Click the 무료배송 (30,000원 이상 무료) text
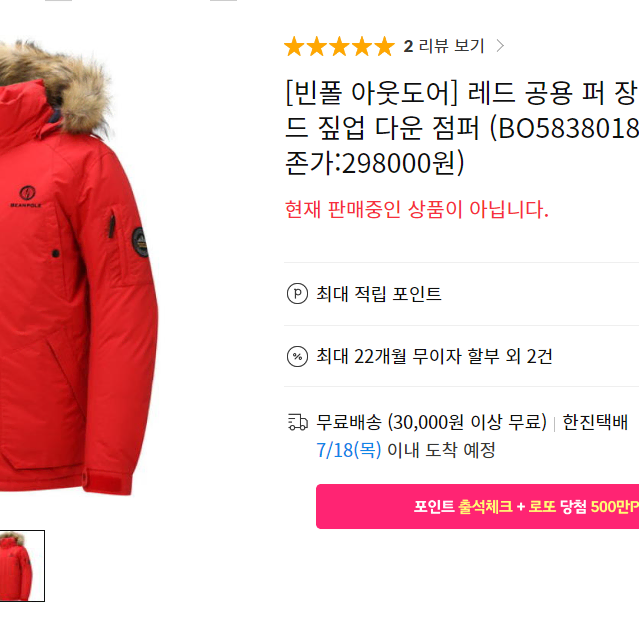The width and height of the screenshot is (639, 639). point(432,422)
